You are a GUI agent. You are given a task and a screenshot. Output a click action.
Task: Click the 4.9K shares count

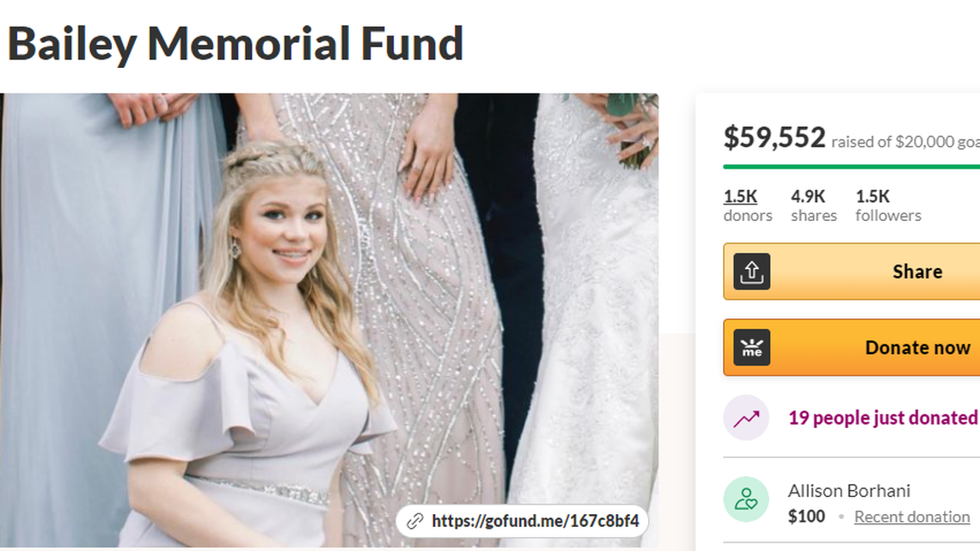click(814, 205)
